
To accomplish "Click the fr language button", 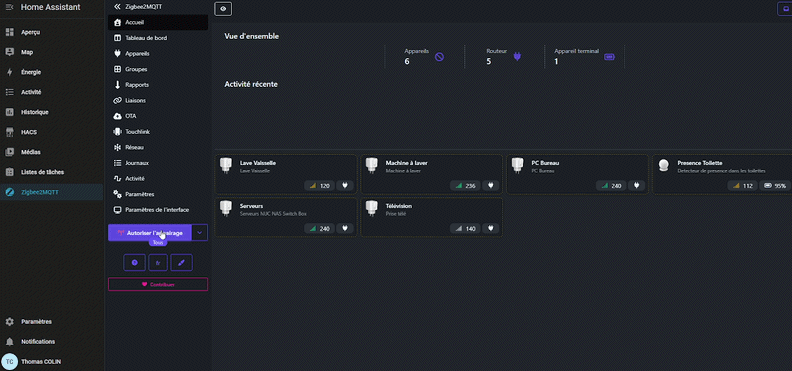I will pyautogui.click(x=158, y=262).
